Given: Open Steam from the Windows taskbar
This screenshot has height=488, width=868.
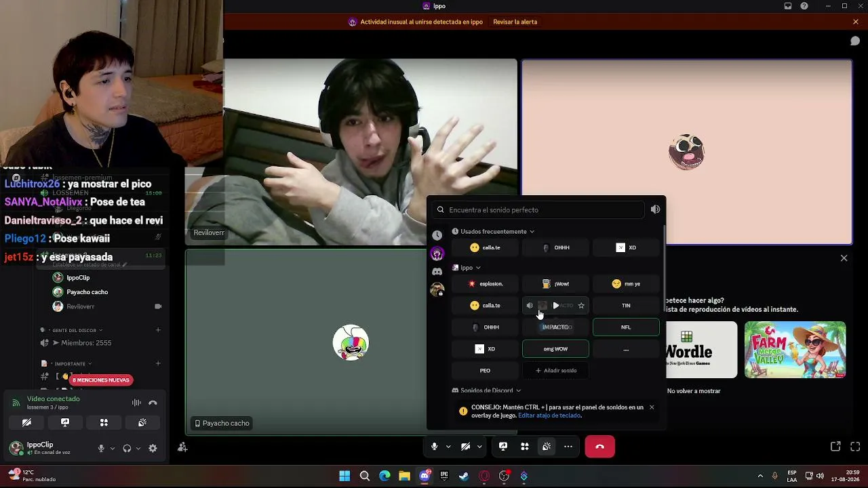Looking at the screenshot, I should coord(464,476).
